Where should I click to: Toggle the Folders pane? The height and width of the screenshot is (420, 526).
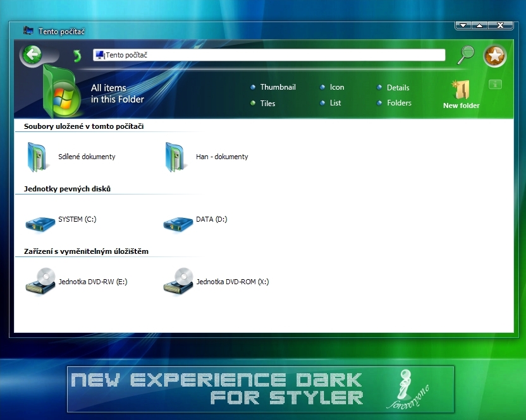pos(394,103)
